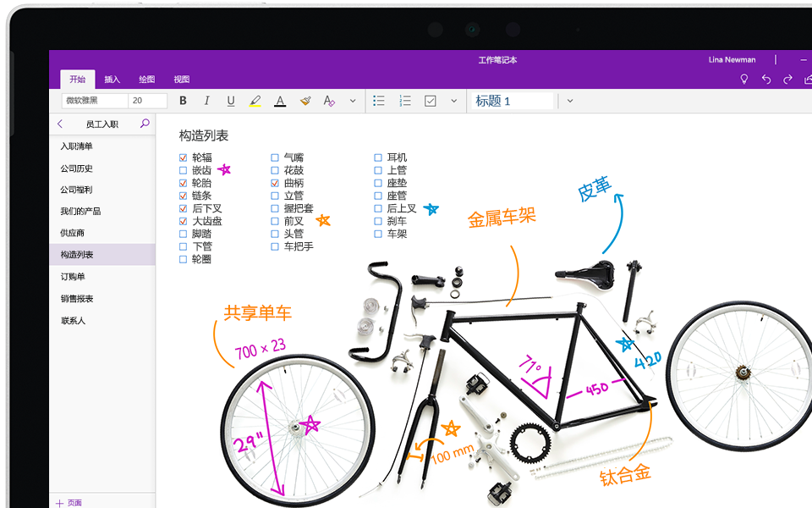Screen dimensions: 812x508
Task: Switch to the 插入 tab
Action: pyautogui.click(x=112, y=80)
